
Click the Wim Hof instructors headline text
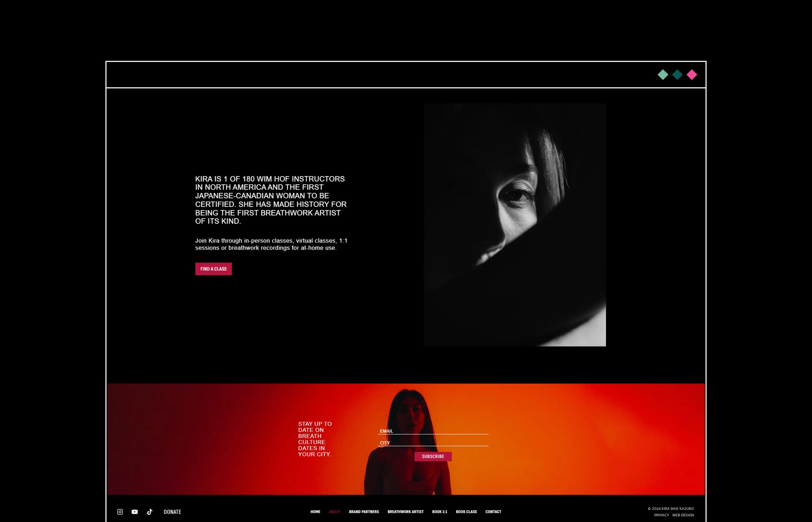(271, 200)
